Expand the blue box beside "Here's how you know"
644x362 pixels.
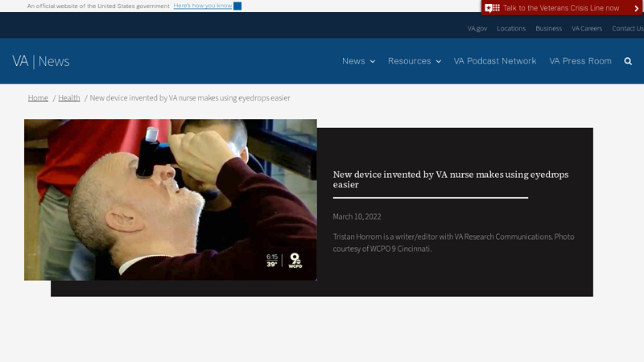pos(237,6)
